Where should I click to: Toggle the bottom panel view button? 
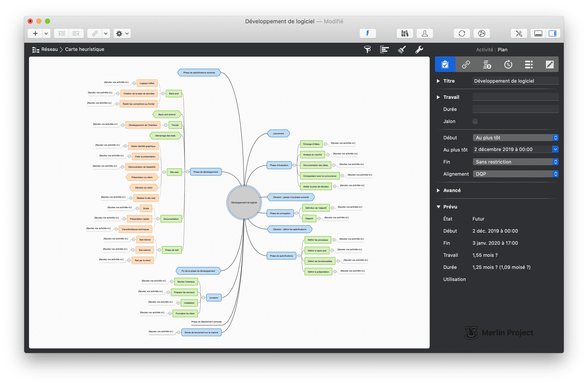point(538,33)
